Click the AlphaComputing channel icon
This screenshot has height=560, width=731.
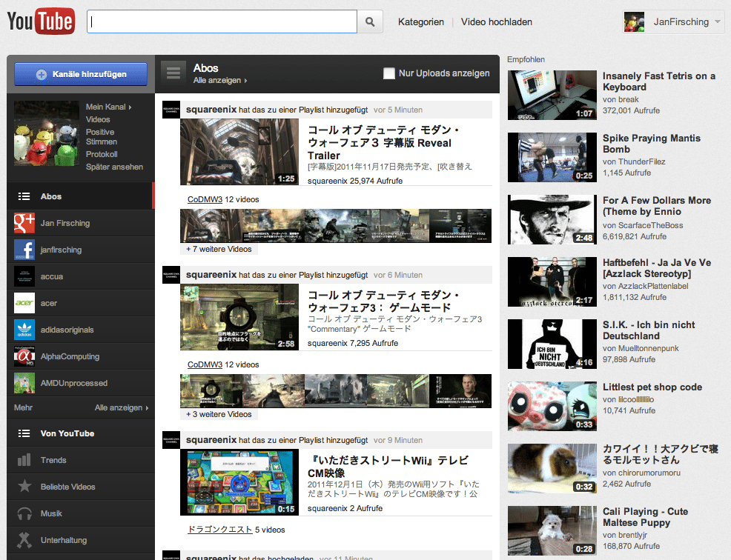[24, 356]
